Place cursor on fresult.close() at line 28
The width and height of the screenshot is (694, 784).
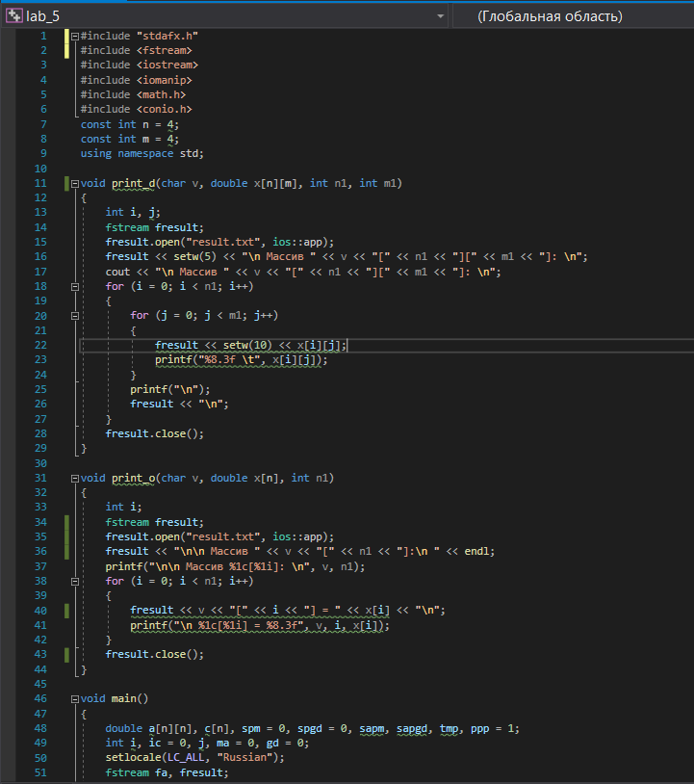point(154,433)
